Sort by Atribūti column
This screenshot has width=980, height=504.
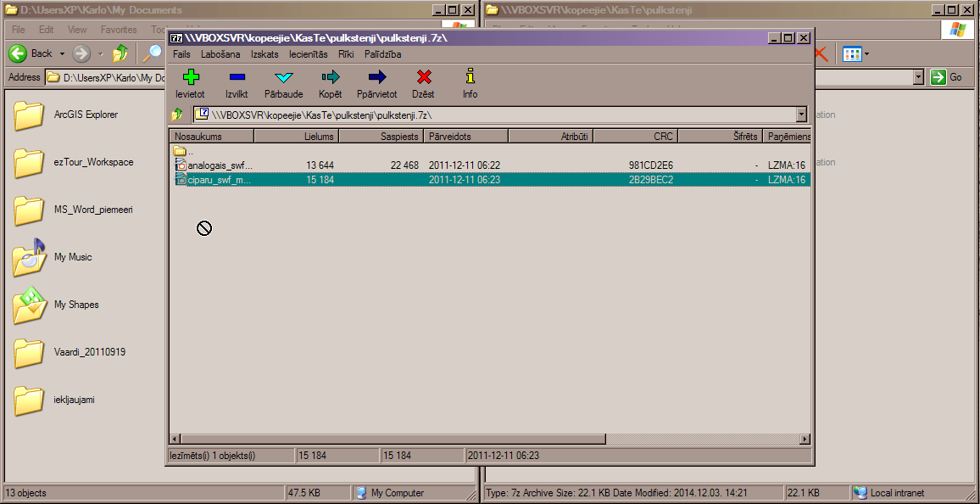551,137
